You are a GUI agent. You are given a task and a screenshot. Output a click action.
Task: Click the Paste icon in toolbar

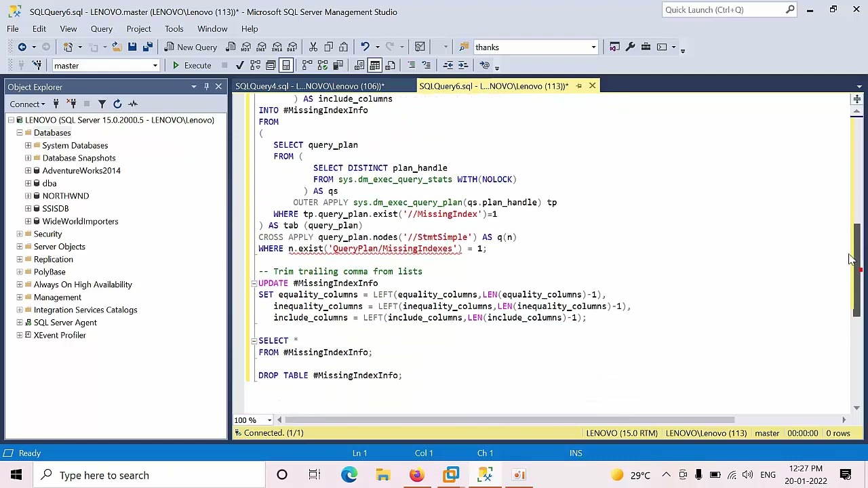343,47
